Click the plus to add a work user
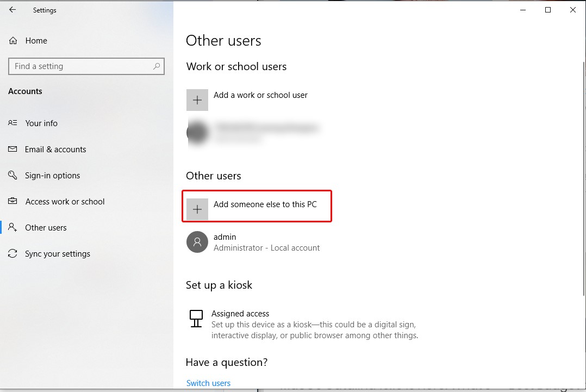This screenshot has width=586, height=392. [197, 99]
